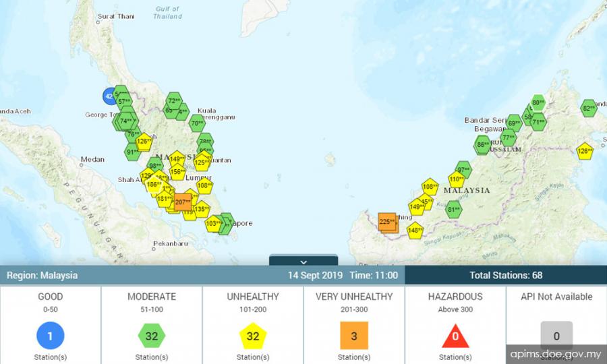Click the grey API Not Available box
This screenshot has height=364, width=607.
[x=556, y=335]
